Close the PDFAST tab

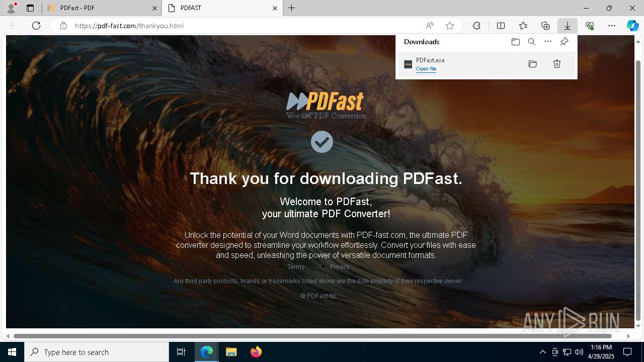pos(275,8)
